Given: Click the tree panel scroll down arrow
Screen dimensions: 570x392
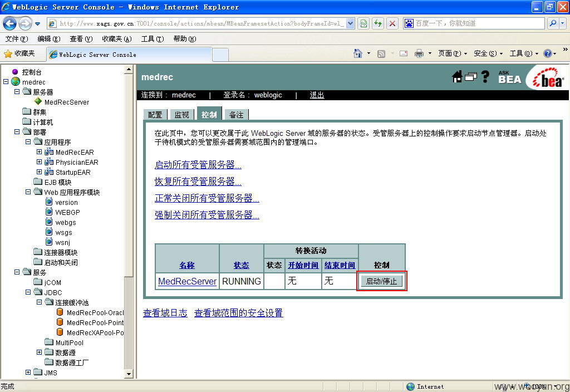Looking at the screenshot, I should tap(129, 374).
